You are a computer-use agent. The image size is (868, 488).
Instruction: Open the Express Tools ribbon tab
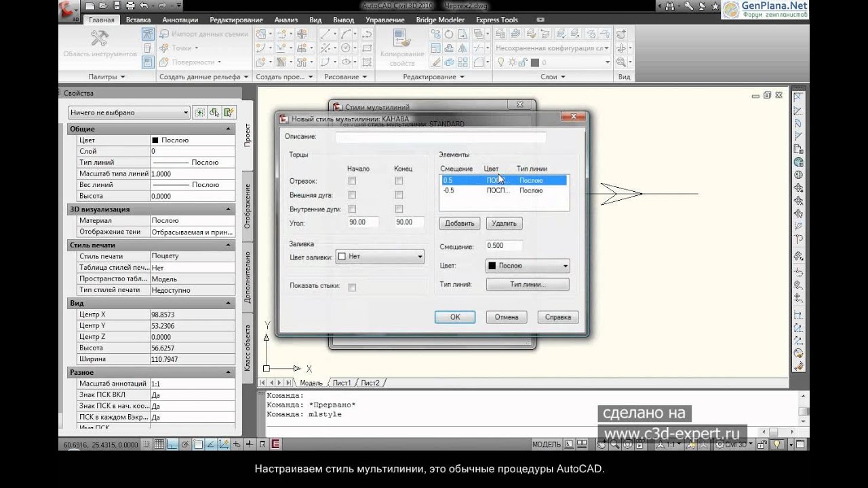click(497, 20)
